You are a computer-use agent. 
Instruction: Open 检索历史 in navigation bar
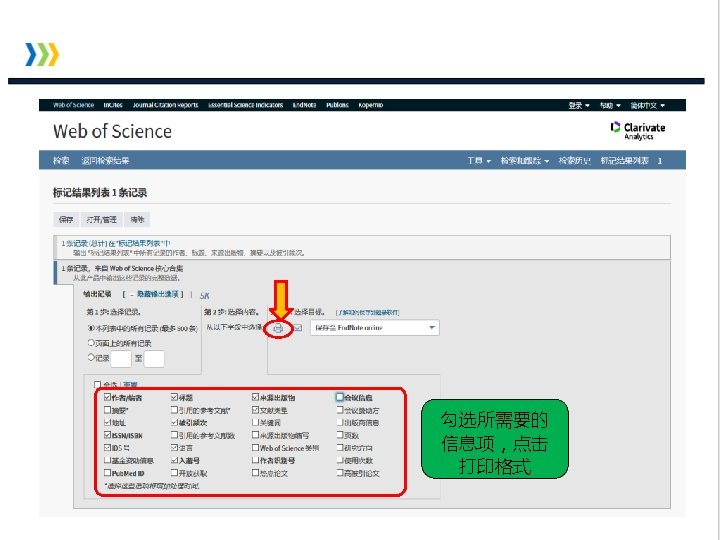(x=574, y=161)
